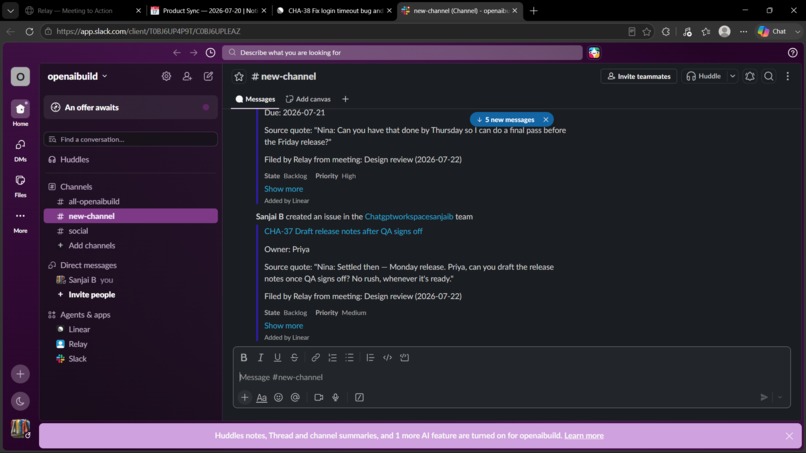
Task: Open CHA-37 Draft release notes issue link
Action: (x=343, y=231)
